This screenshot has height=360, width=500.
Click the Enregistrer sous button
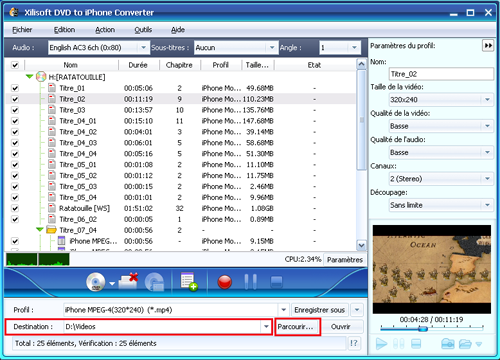(x=319, y=310)
